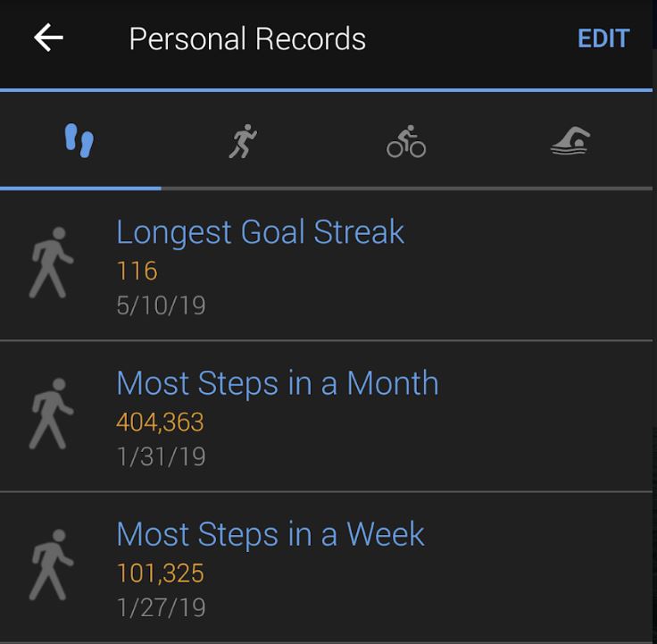
Task: Select the 404,363 steps value
Action: (160, 422)
